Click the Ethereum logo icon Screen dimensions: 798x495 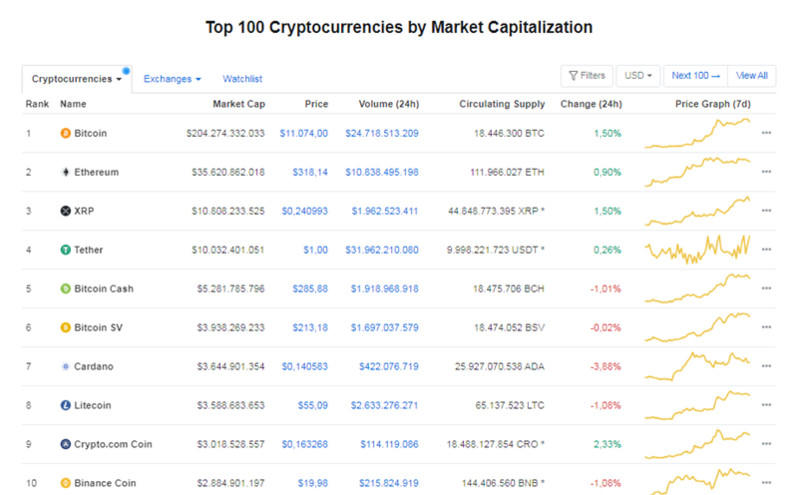click(x=66, y=172)
